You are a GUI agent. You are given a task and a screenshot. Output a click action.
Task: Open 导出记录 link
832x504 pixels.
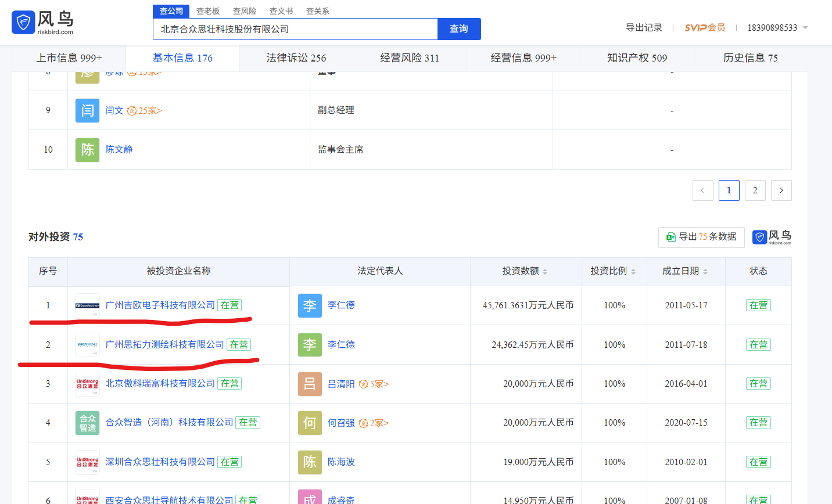(x=644, y=28)
